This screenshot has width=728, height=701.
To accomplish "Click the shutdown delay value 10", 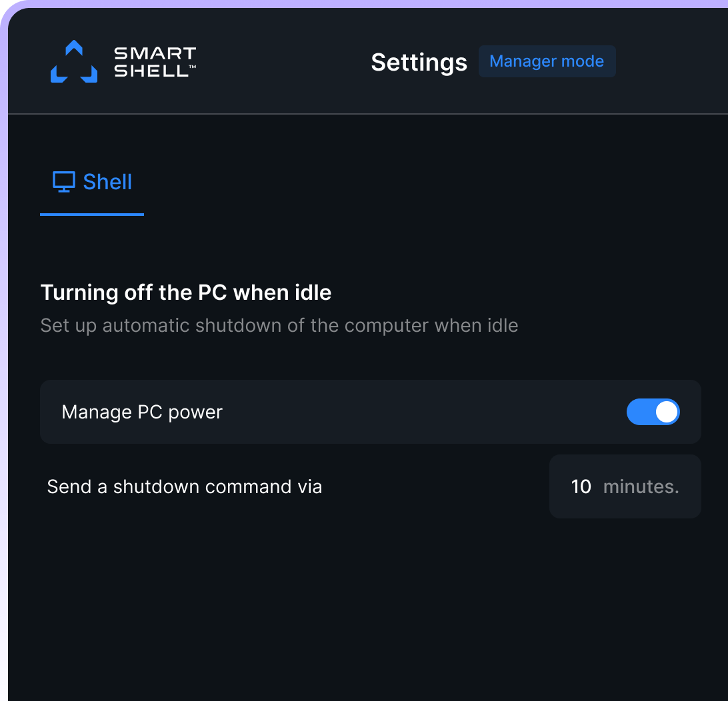I will (x=581, y=486).
